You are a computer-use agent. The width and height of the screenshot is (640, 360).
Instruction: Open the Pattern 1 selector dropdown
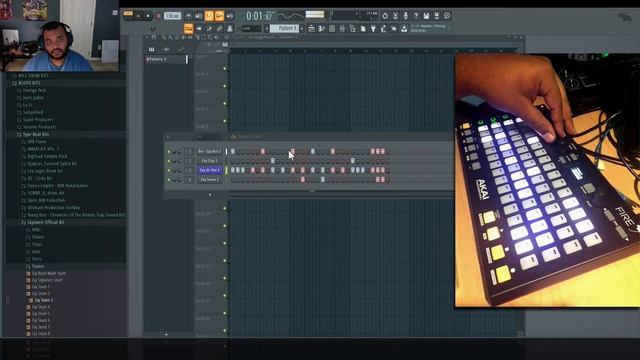pos(285,29)
